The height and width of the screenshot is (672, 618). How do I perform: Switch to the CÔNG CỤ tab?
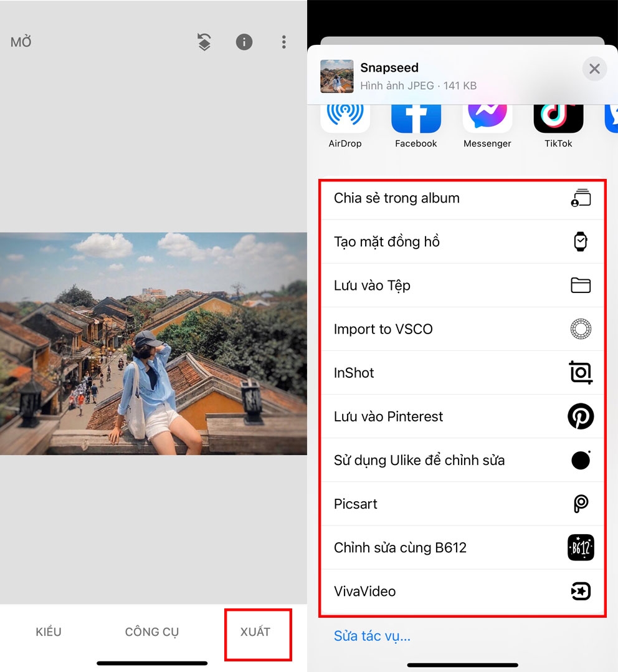(151, 631)
